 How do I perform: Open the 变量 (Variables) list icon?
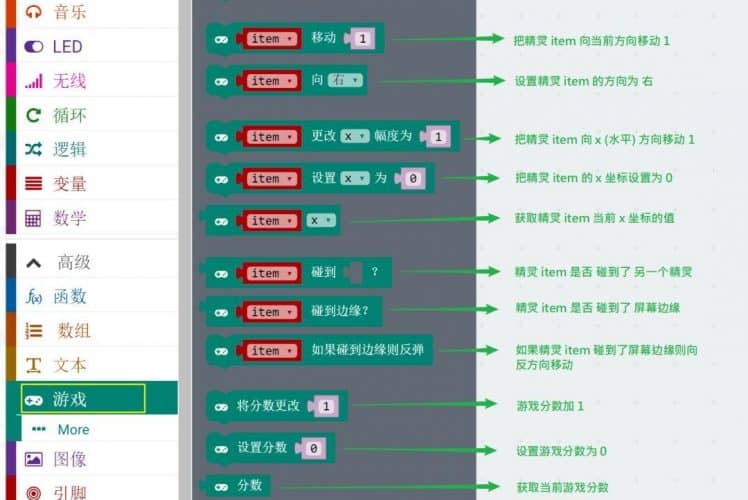[x=34, y=184]
